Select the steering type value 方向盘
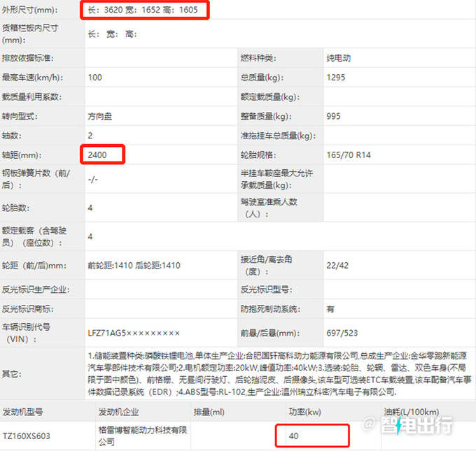Image resolution: width=476 pixels, height=451 pixels. coord(100,116)
